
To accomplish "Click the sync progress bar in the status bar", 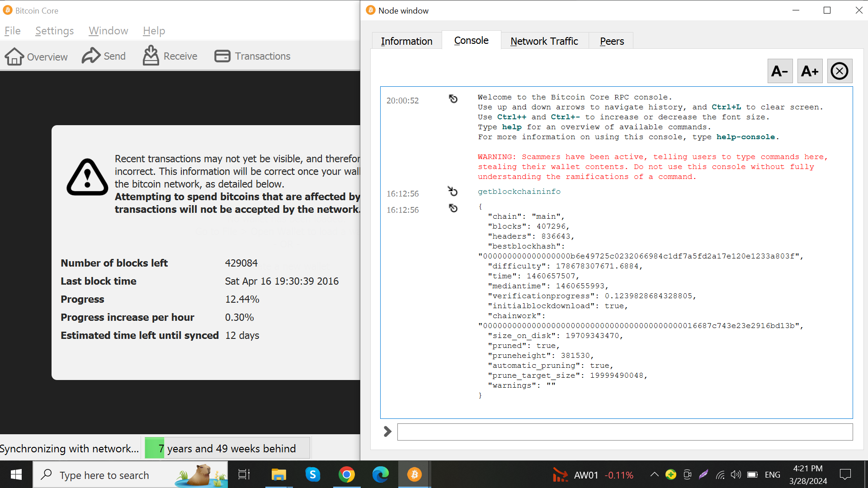I will click(x=227, y=448).
